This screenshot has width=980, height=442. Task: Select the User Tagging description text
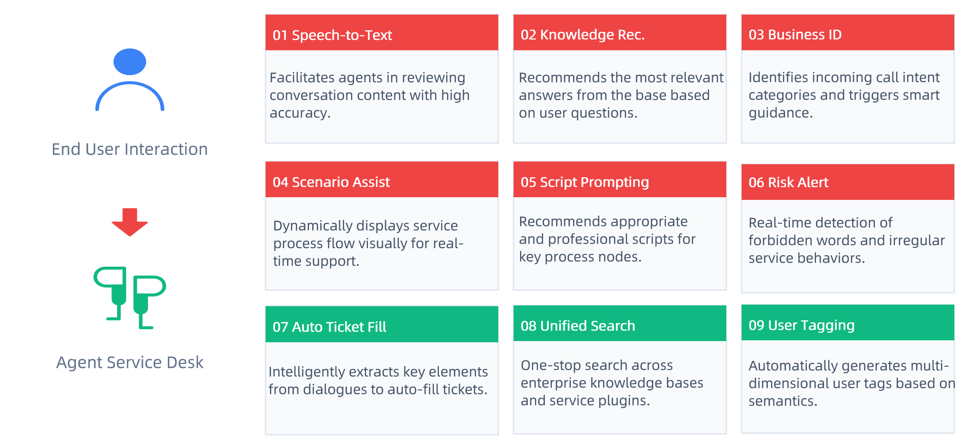tap(852, 383)
